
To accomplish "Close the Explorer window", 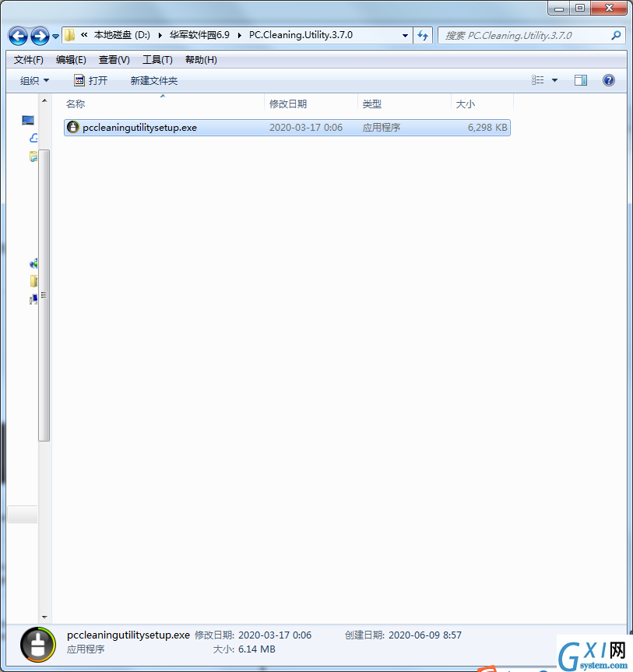I will [609, 9].
